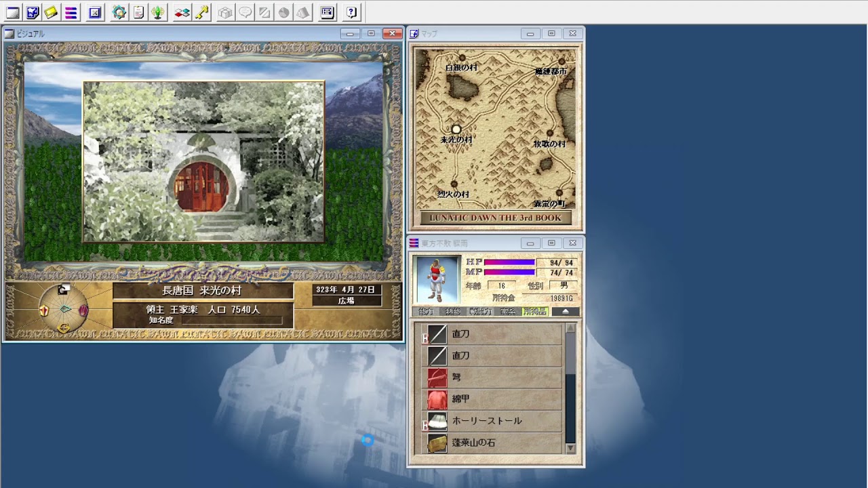Click 来光の村 marker on the map
Image resolution: width=868 pixels, height=488 pixels.
tap(456, 129)
